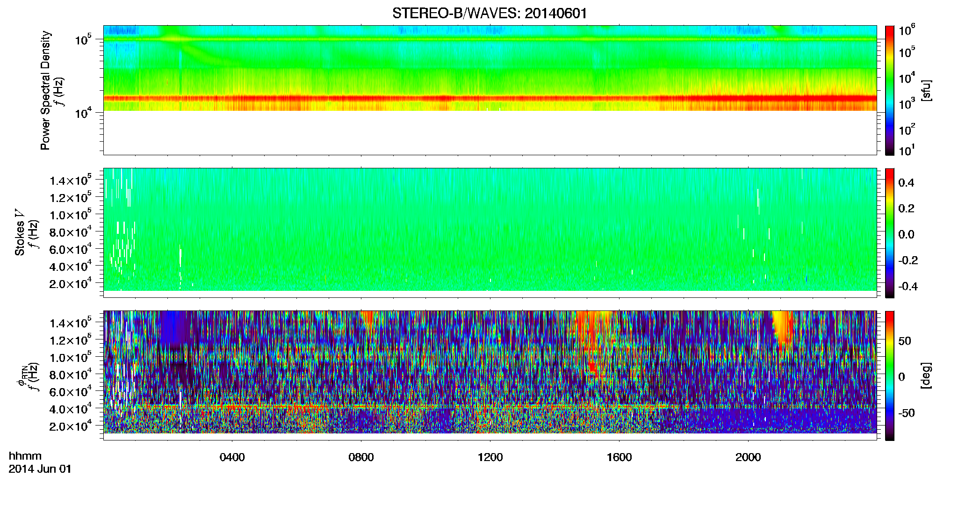980x505 pixels.
Task: Click the "0800" time tick label
Action: point(361,457)
